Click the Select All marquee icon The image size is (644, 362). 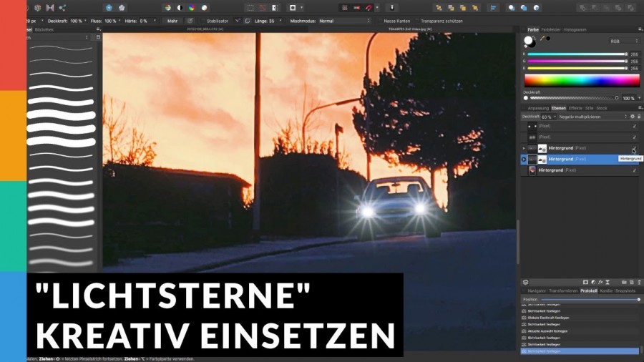coord(250,8)
